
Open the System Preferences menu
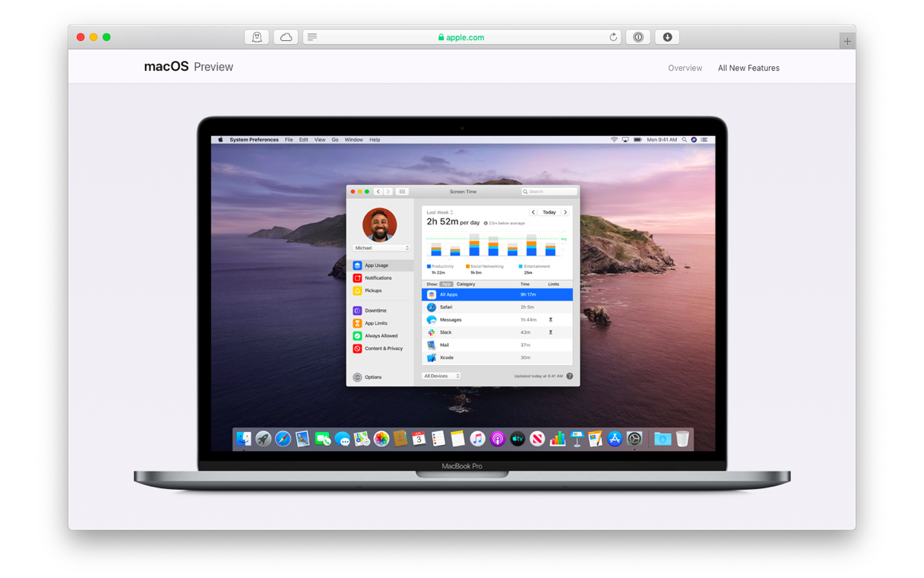point(254,140)
